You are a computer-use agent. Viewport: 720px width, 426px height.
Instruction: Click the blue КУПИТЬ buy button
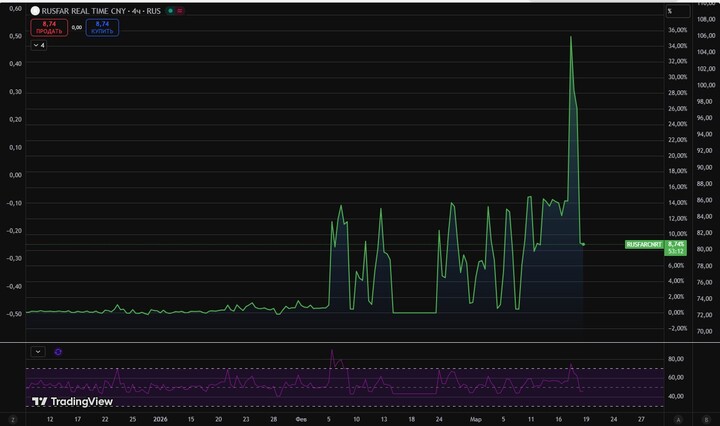(x=102, y=27)
